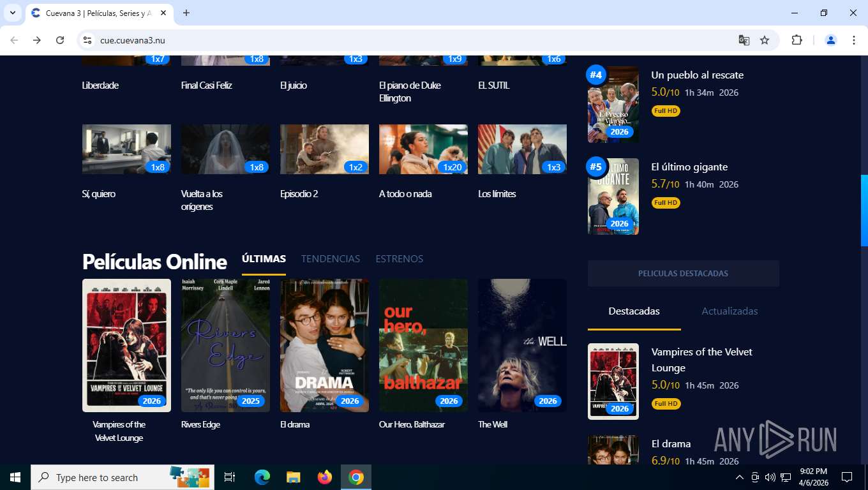
Task: Click the Rivers Edge title link
Action: 200,425
